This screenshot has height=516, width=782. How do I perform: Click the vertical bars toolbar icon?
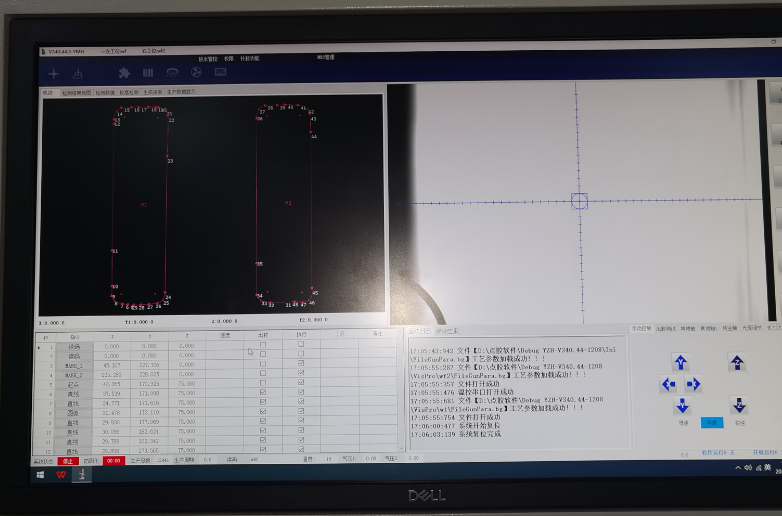tap(148, 73)
